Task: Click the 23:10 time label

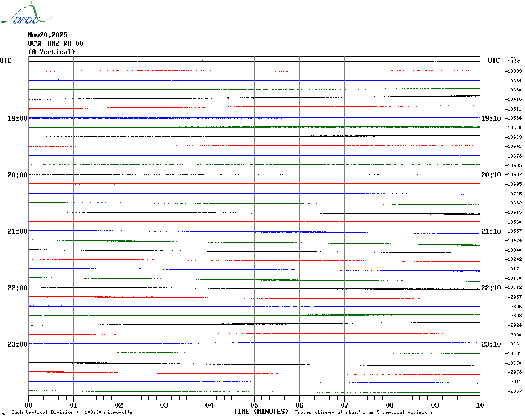Action: (491, 344)
